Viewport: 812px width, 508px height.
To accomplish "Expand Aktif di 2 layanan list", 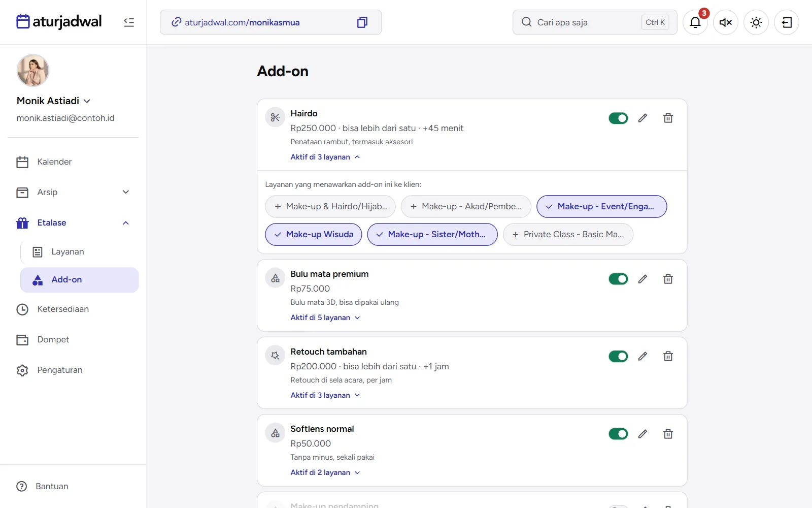I will pyautogui.click(x=325, y=472).
